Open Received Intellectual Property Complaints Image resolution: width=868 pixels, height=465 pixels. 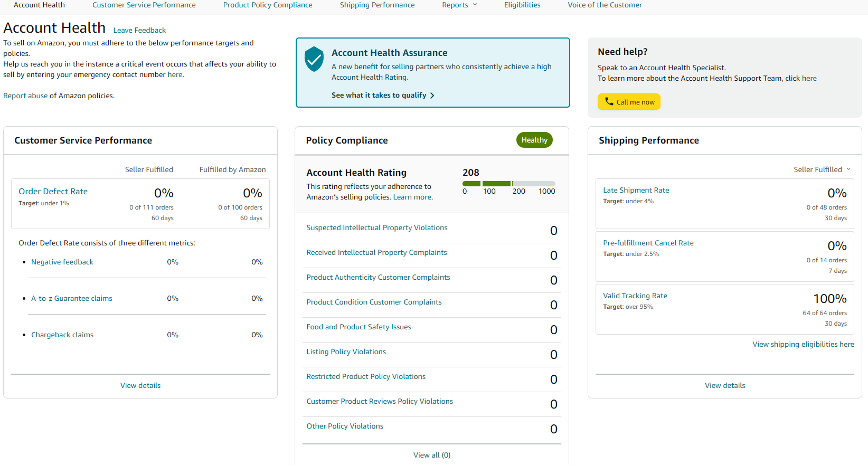click(x=376, y=252)
